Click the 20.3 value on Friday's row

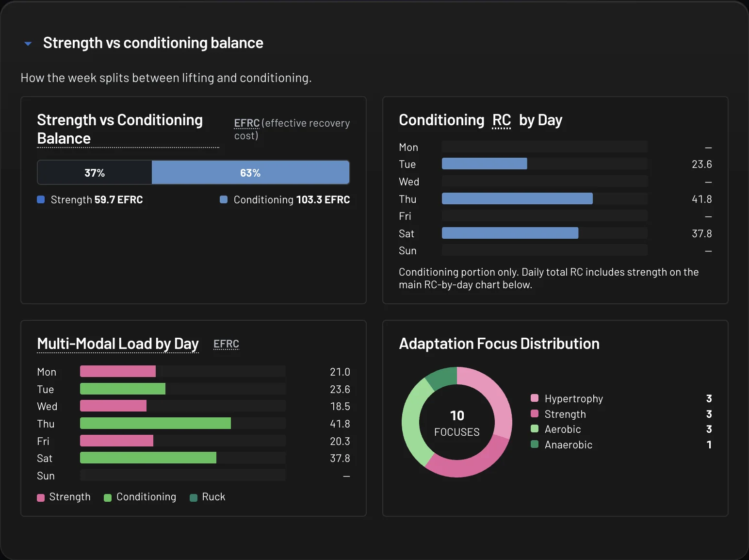pos(340,441)
